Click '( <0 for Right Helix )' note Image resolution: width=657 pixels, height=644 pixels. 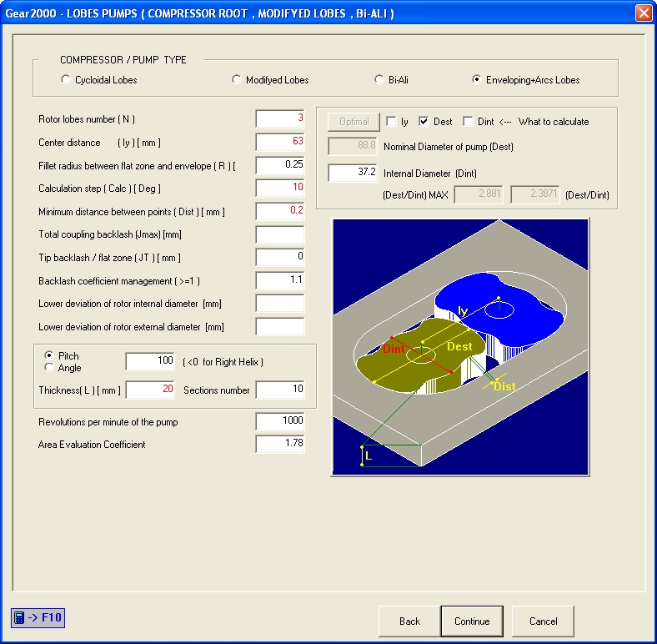[x=223, y=362]
